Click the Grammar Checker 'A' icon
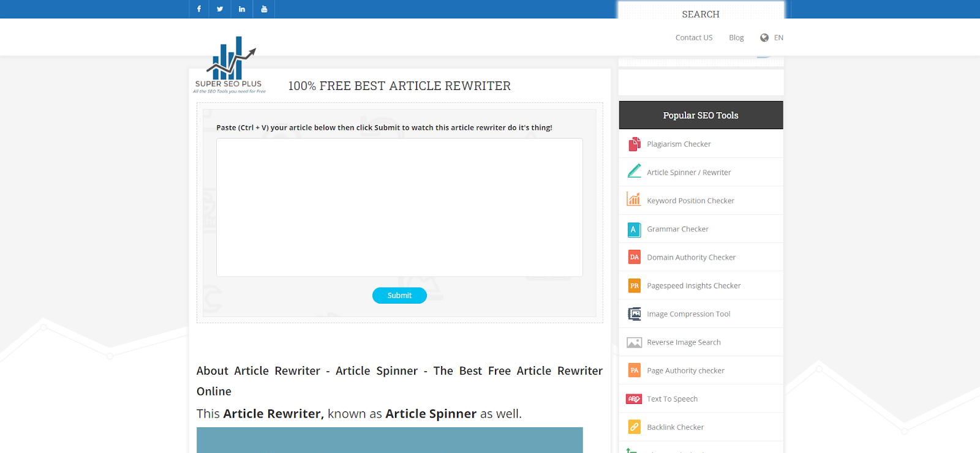This screenshot has width=980, height=453. click(x=634, y=229)
